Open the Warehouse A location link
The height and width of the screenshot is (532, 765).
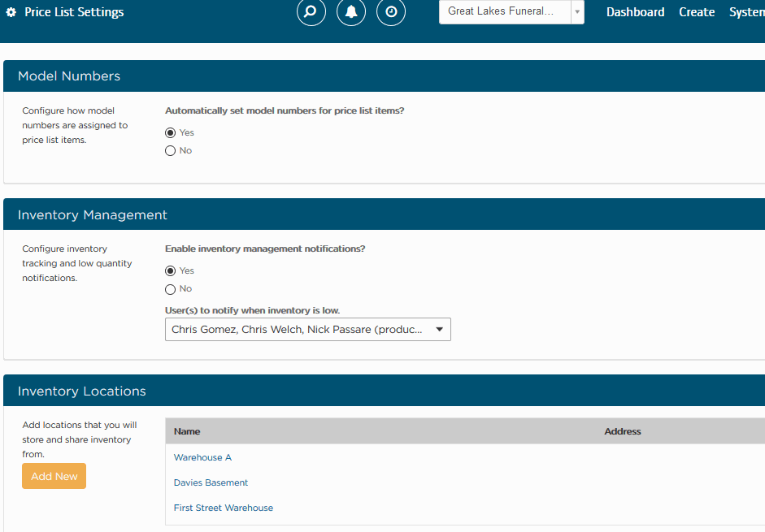(x=202, y=457)
